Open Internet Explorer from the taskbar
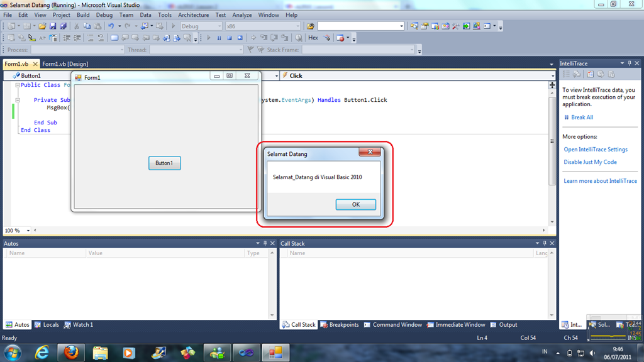Screen dimensions: 644x362 click(42, 353)
